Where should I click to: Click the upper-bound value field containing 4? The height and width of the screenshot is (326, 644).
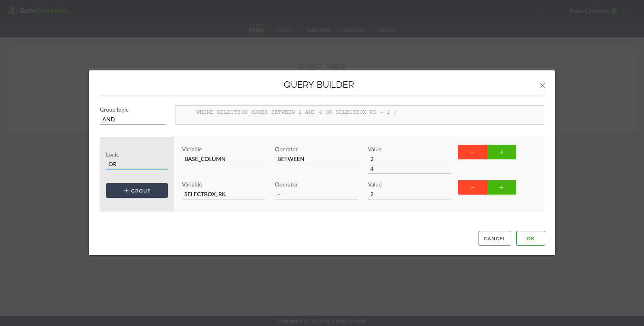(409, 169)
